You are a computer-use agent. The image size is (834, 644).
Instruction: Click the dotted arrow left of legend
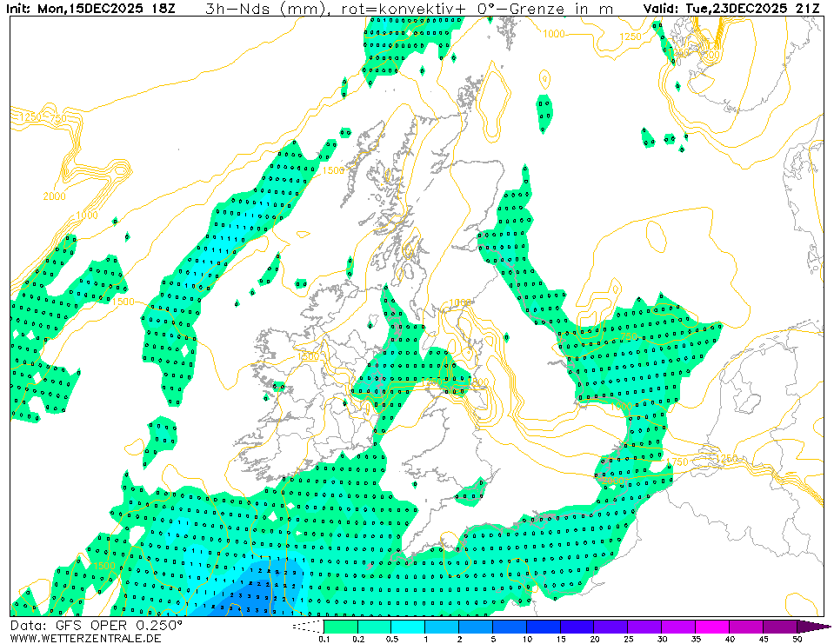306,626
